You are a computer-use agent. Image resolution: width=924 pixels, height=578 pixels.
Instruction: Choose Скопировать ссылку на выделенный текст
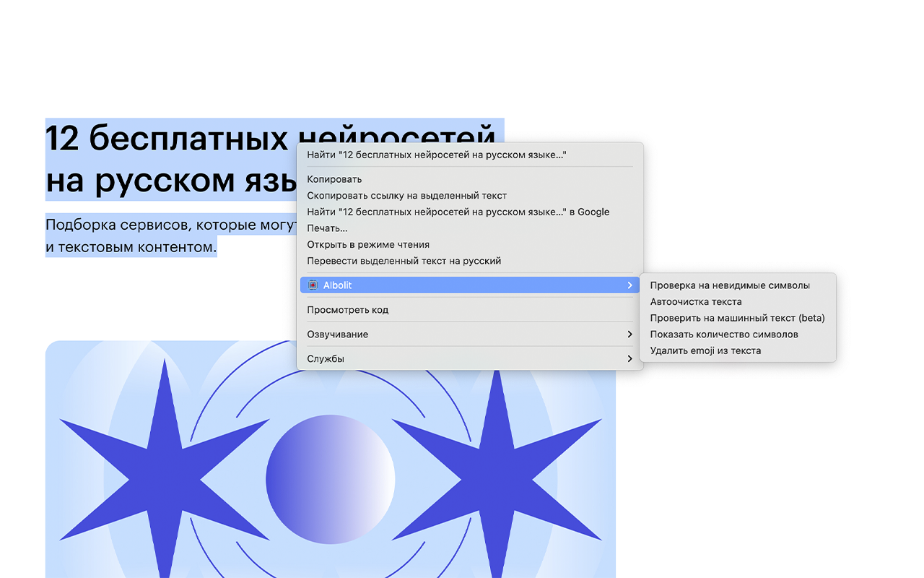469,196
